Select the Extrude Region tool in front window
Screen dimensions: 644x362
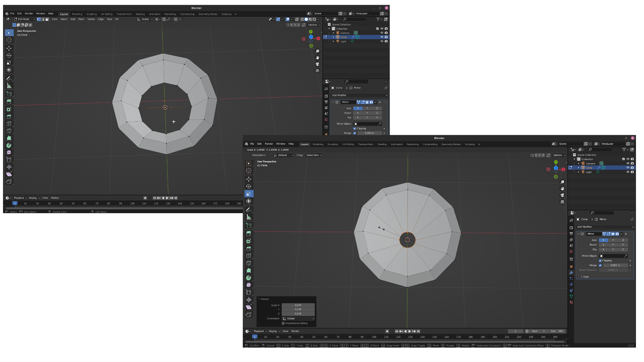click(249, 234)
